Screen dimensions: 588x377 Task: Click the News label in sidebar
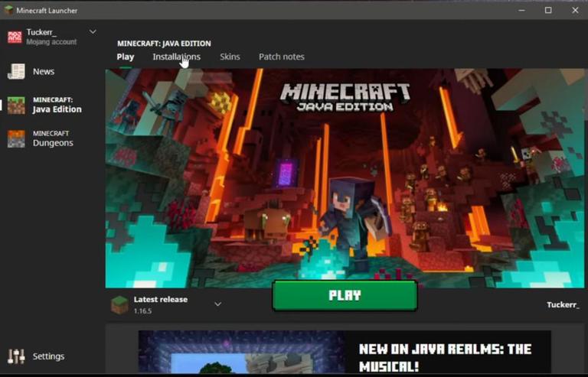click(44, 72)
